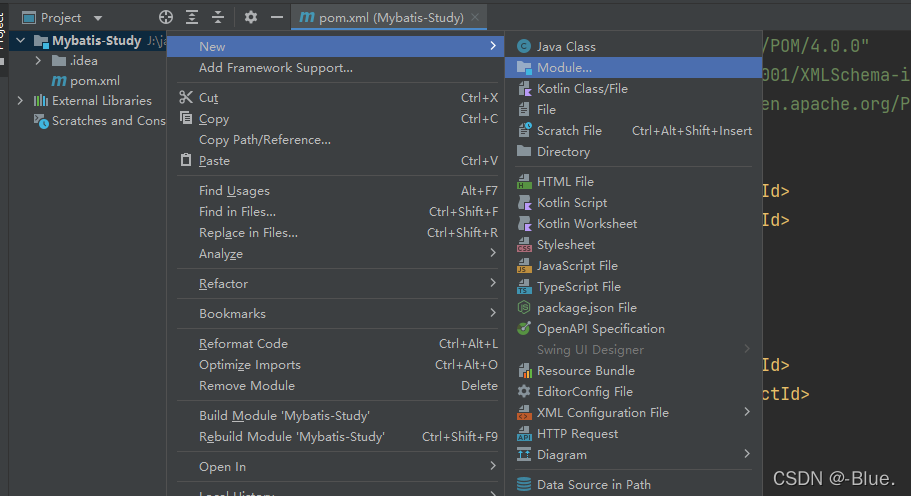Screen dimensions: 911x496
Task: Click the XML Configuration File icon
Action: (x=524, y=413)
